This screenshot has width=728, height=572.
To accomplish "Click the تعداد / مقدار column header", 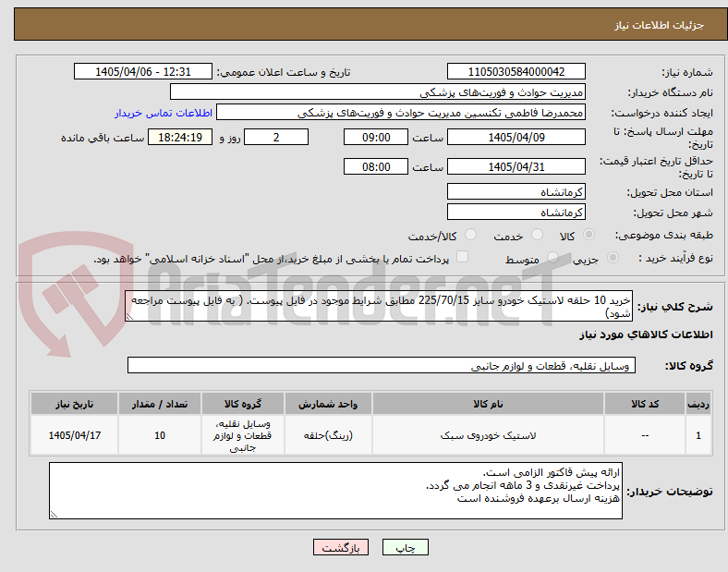I will click(x=159, y=404).
